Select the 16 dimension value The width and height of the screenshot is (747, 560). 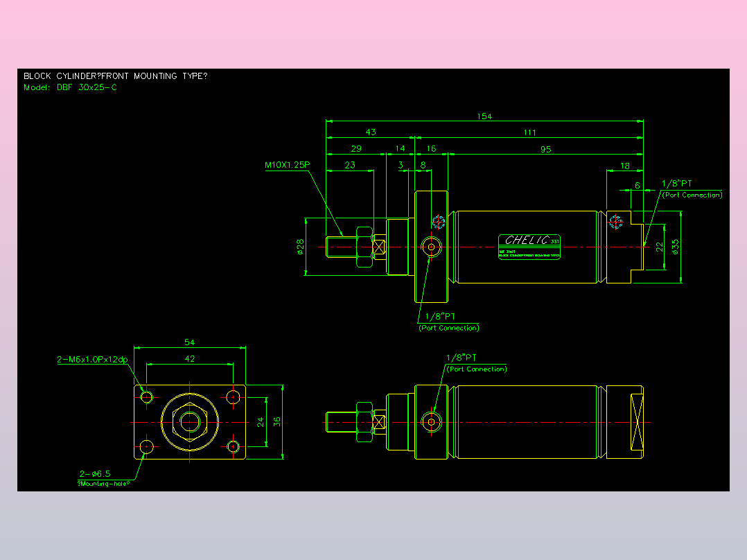coord(431,149)
